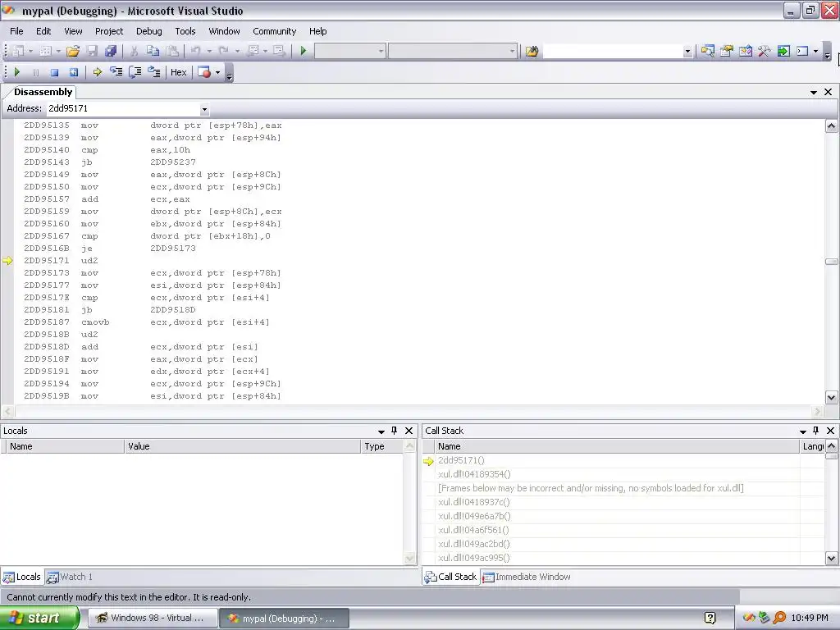The width and height of the screenshot is (840, 630).
Task: Click the Name column header in Locals
Action: (66, 446)
